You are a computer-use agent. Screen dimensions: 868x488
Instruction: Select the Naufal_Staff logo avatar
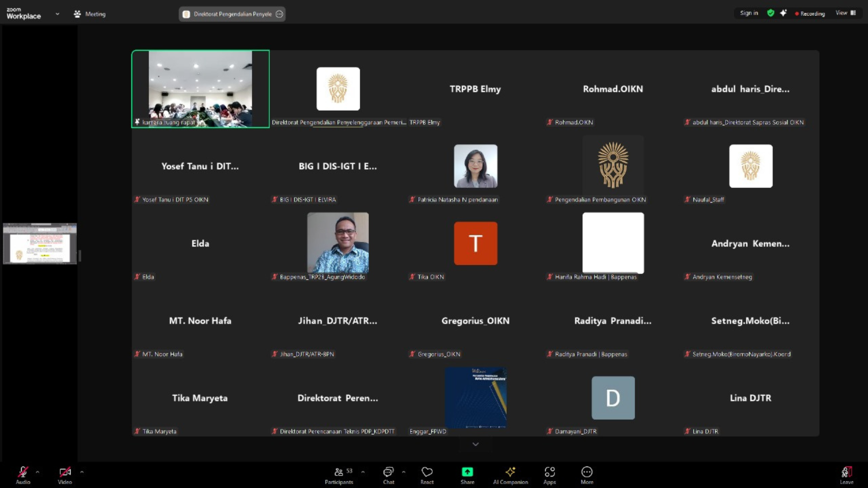pyautogui.click(x=751, y=166)
